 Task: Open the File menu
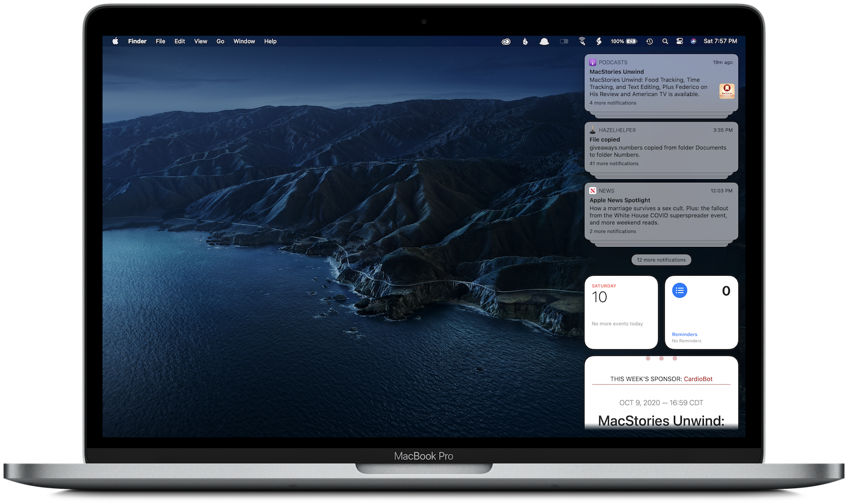coord(161,41)
